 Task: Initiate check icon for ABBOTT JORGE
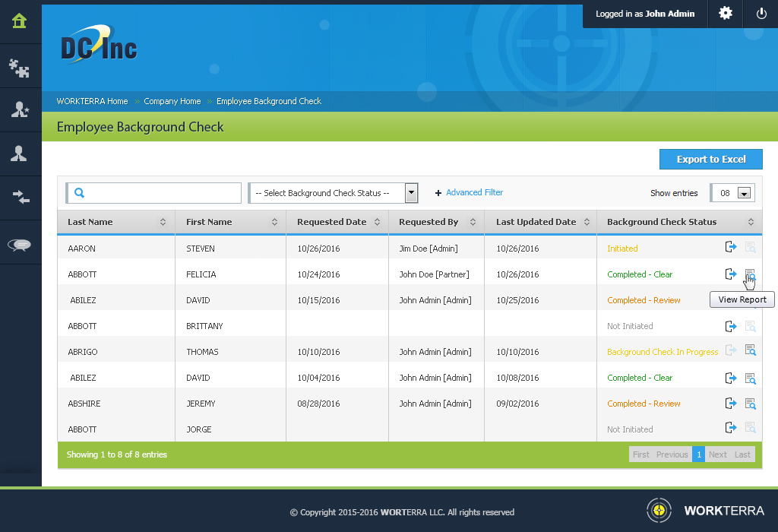coord(730,427)
